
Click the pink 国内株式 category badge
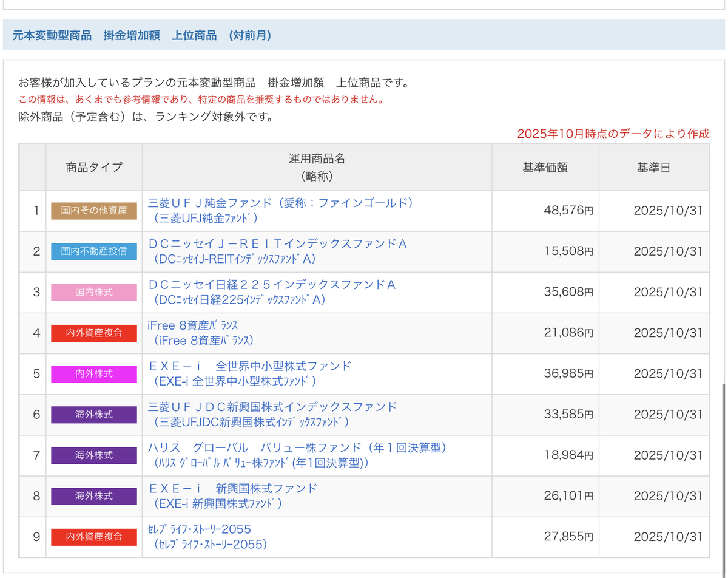[x=94, y=292]
